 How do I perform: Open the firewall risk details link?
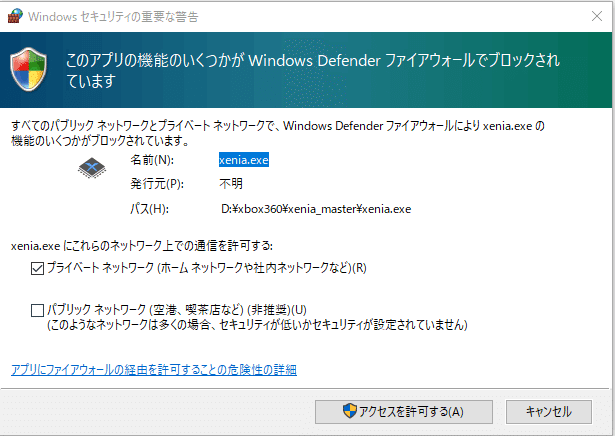click(154, 370)
